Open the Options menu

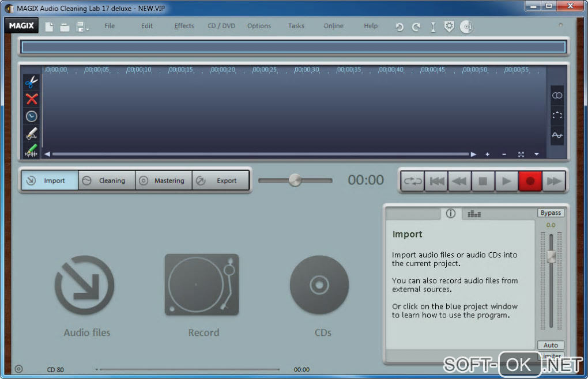[x=259, y=26]
